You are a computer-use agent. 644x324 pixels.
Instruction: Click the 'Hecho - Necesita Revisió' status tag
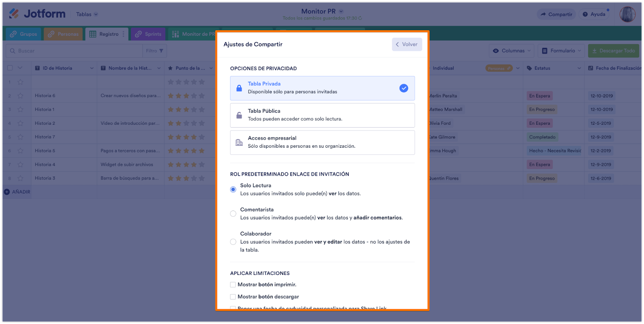pos(555,151)
